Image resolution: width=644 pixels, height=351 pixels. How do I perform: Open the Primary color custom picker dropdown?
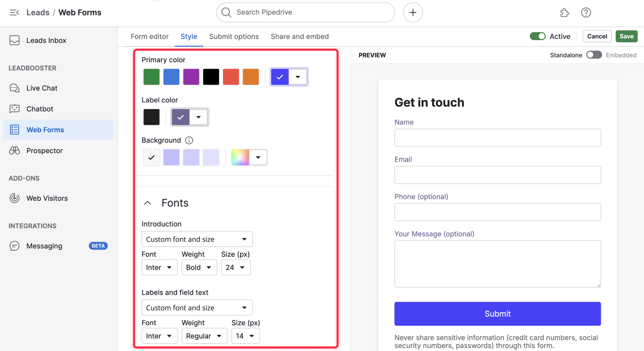coord(298,77)
